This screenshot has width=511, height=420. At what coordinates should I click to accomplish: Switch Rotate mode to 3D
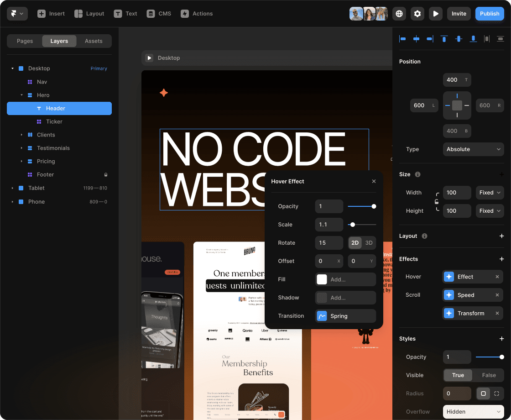pyautogui.click(x=369, y=243)
